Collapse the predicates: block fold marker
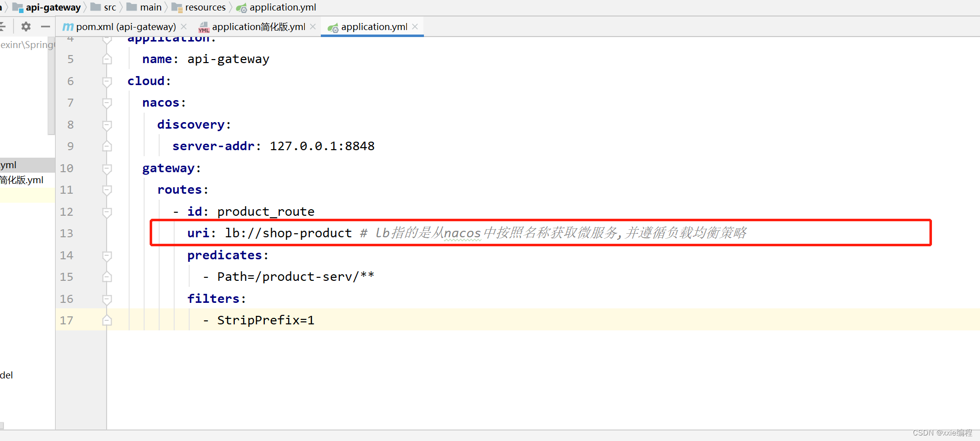 107,255
